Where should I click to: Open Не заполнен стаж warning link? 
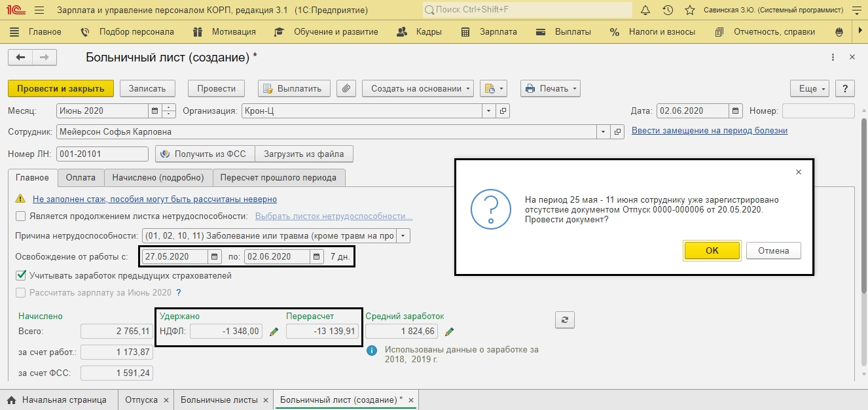(x=154, y=199)
